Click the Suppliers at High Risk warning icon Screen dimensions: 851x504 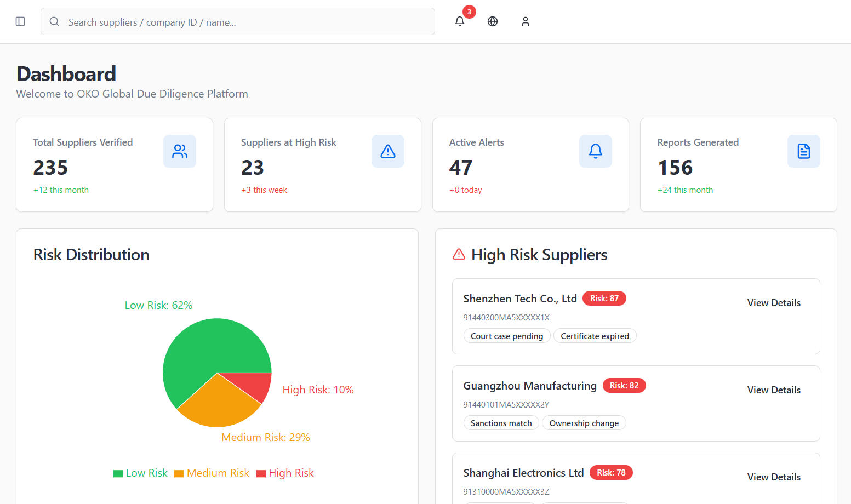coord(388,151)
